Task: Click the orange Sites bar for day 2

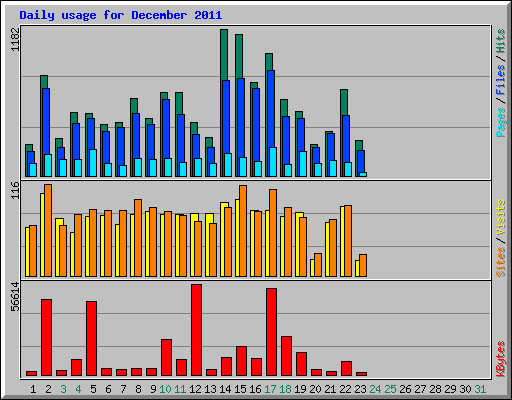Action: (48, 230)
